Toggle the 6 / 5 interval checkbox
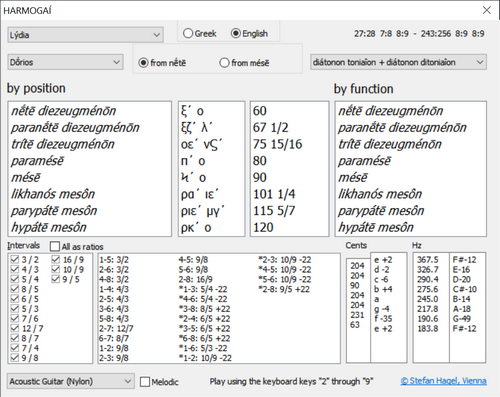500x397 pixels. [15, 299]
